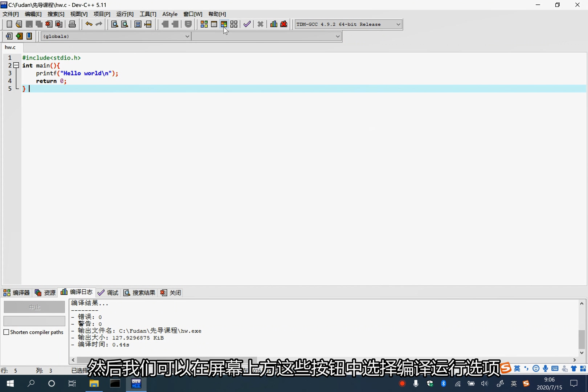588x392 pixels.
Task: Click the Compile toolbar icon
Action: click(x=204, y=24)
